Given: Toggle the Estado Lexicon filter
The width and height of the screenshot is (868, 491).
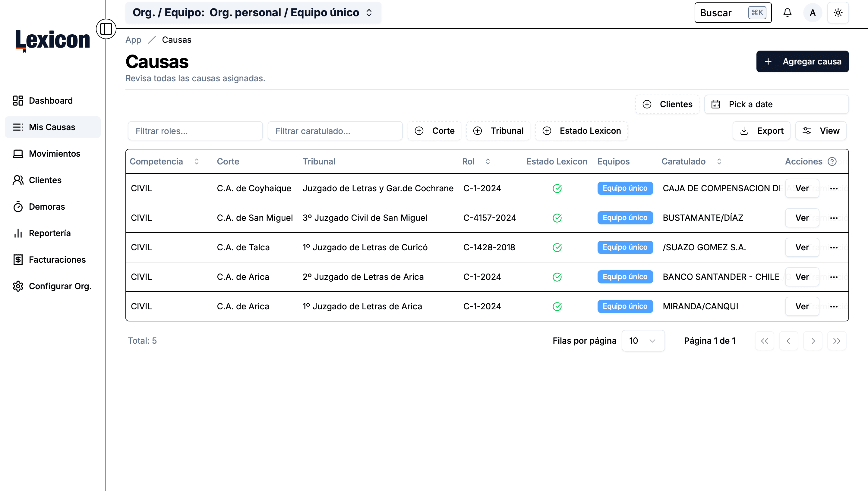Looking at the screenshot, I should pyautogui.click(x=582, y=130).
